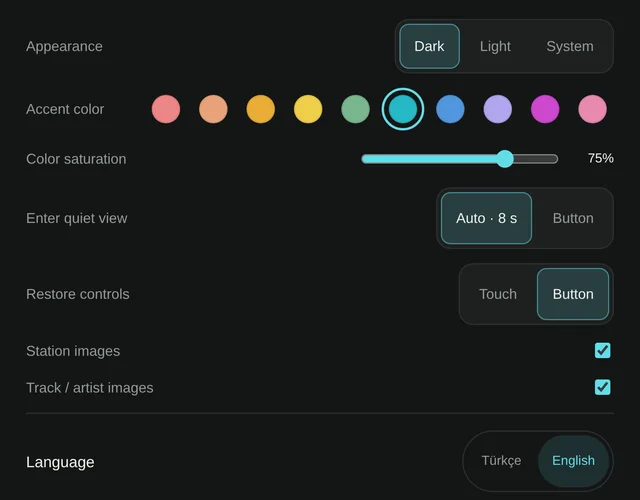The image size is (640, 500).
Task: Select the yellow accent color
Action: 308,109
